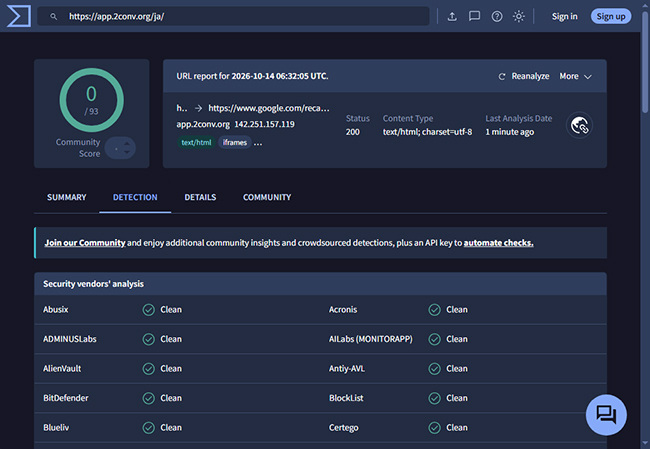The width and height of the screenshot is (650, 449).
Task: Click the AILabs (MONITORAPP) vendor name
Action: click(x=371, y=339)
